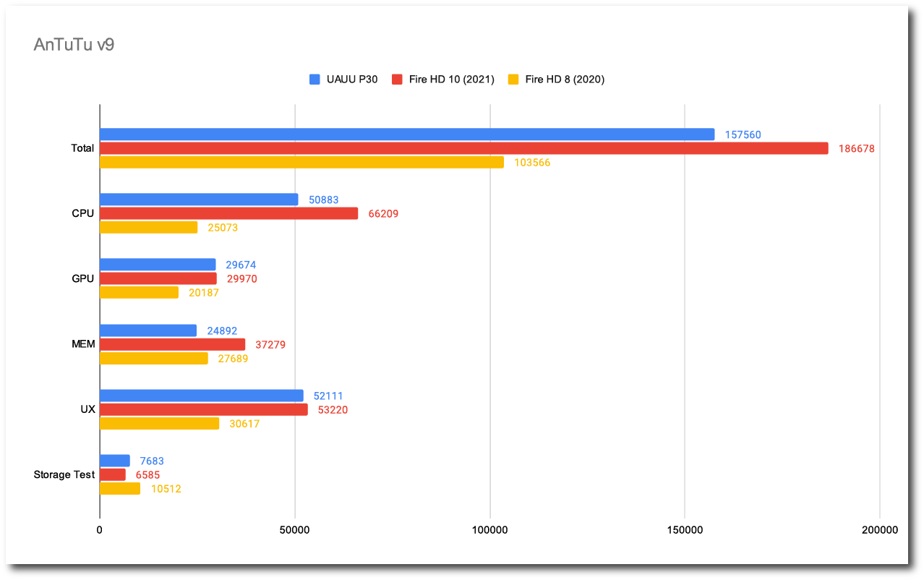Viewport: 924px width, 580px height.
Task: Select the red Total bar valued 186678
Action: pos(463,148)
